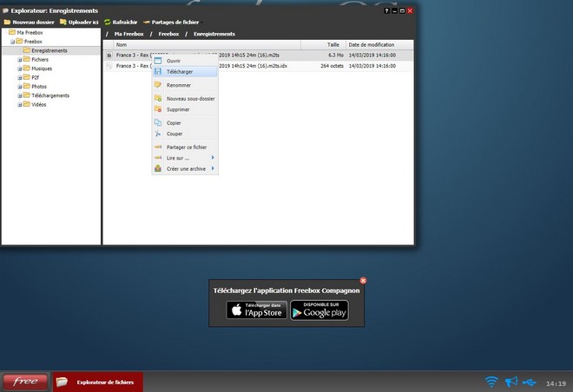Open the Lire sur submenu
573x392 pixels.
[x=178, y=157]
